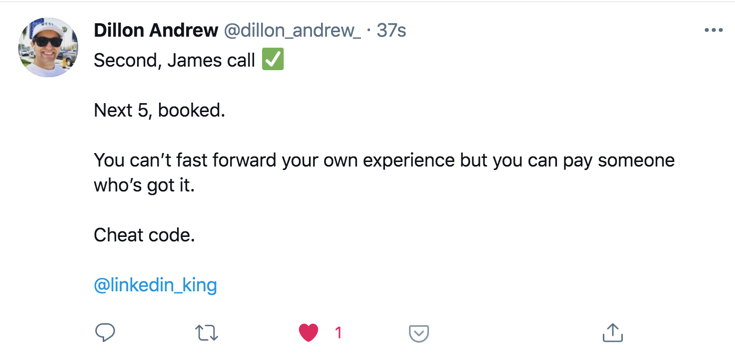Visit the @dillon_andrew_ handle
The height and width of the screenshot is (360, 735).
(x=292, y=31)
